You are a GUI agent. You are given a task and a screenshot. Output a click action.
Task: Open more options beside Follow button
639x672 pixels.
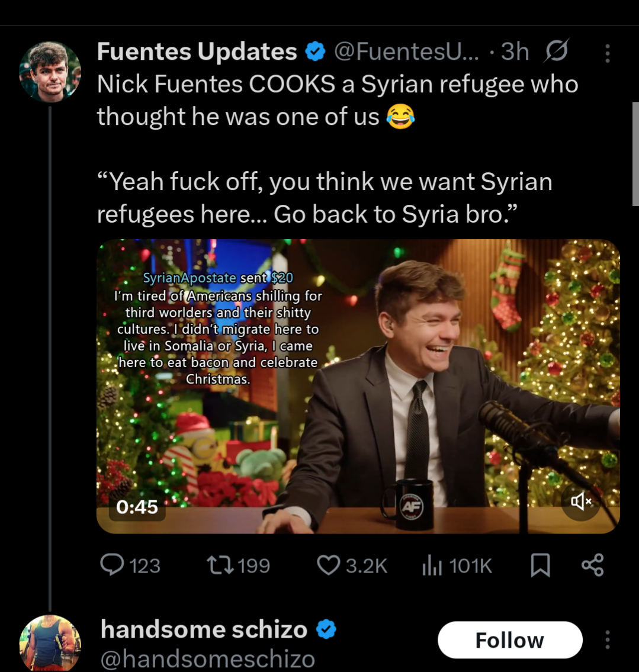click(x=607, y=640)
